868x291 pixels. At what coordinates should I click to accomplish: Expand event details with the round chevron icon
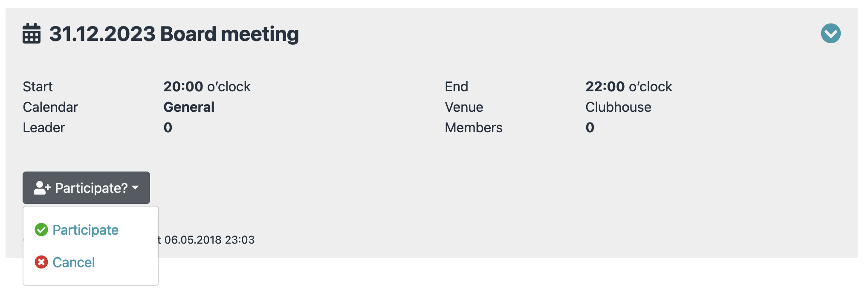click(830, 33)
